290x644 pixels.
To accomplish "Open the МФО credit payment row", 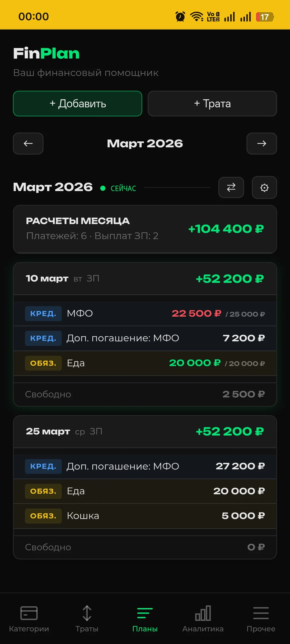I will pyautogui.click(x=145, y=313).
